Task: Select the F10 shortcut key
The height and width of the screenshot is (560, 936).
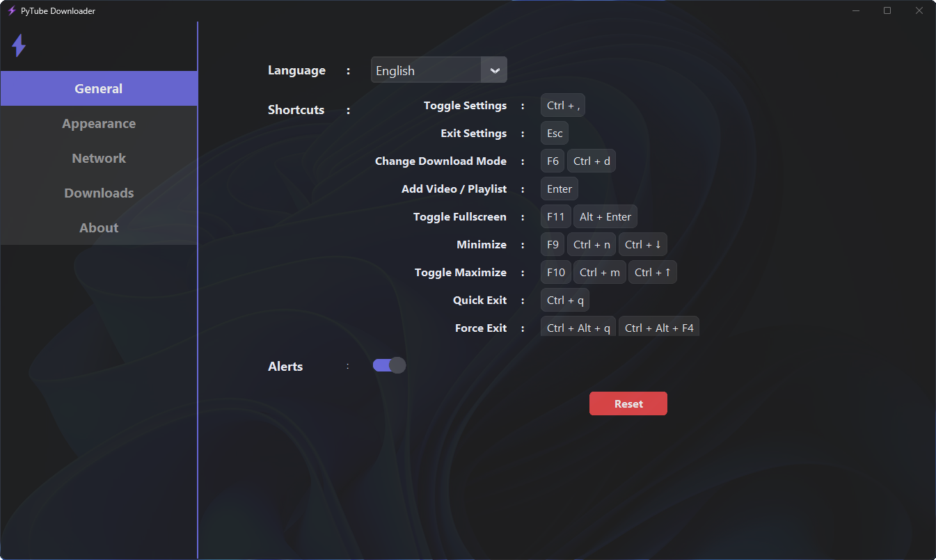Action: (x=556, y=273)
